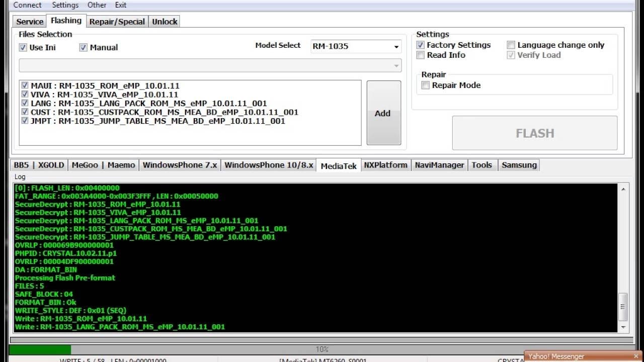Select the MediaTek tab
This screenshot has width=644, height=362.
pos(339,165)
